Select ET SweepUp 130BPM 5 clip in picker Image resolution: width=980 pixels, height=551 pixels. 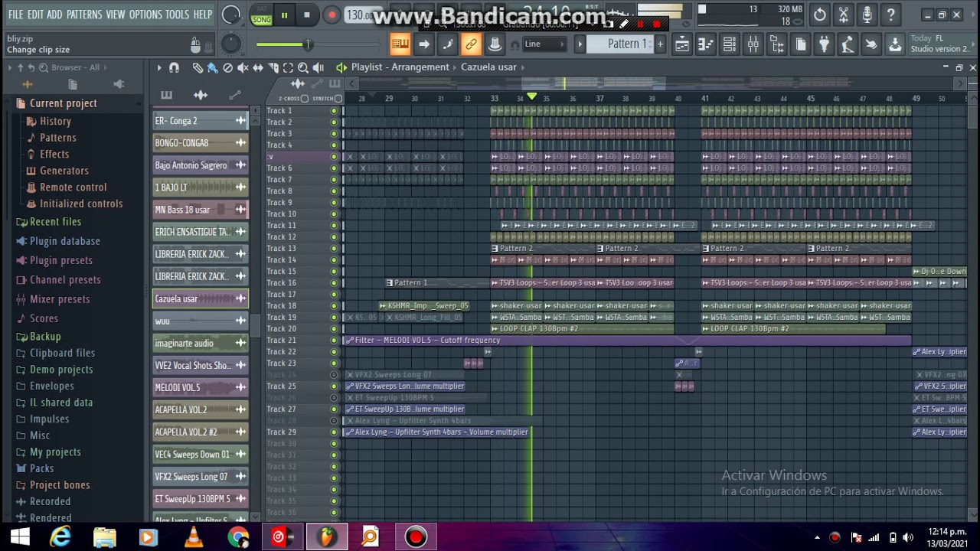(201, 498)
